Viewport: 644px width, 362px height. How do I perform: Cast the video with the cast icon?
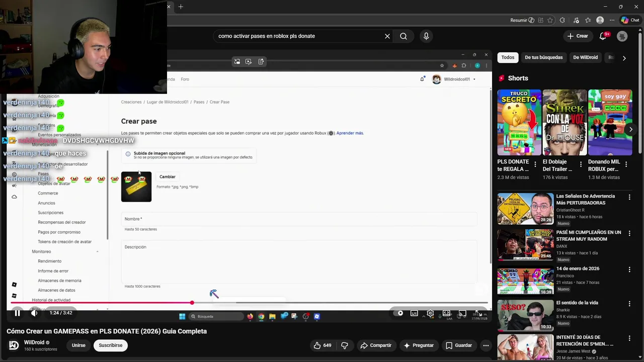pos(462,313)
